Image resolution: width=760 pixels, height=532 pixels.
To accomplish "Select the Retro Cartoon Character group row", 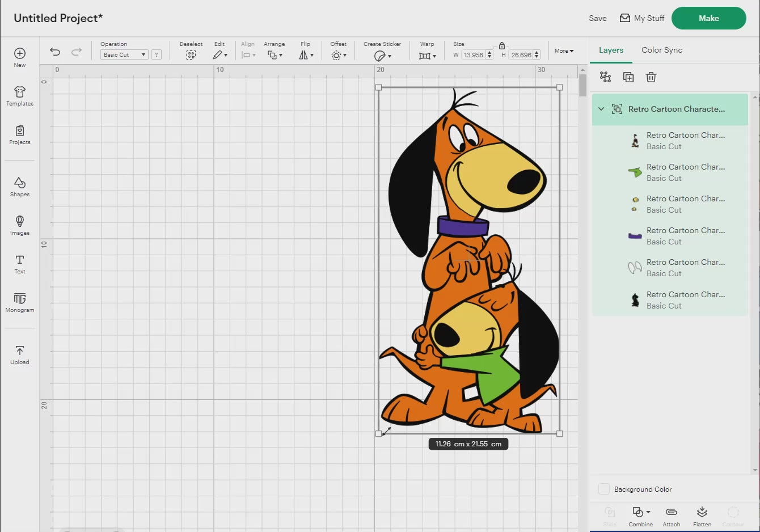I will [x=670, y=109].
